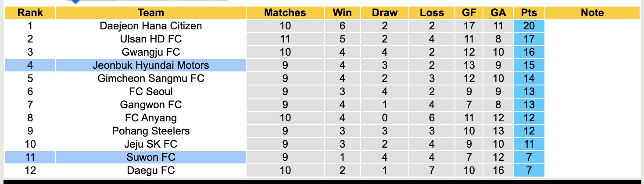Image resolution: width=644 pixels, height=184 pixels.
Task: Select the Loss column header
Action: [x=432, y=13]
